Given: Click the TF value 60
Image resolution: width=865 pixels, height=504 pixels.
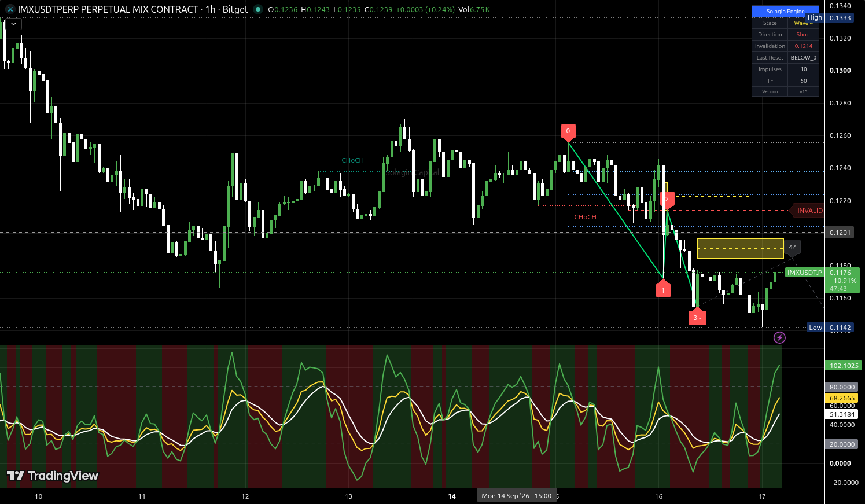Looking at the screenshot, I should pos(803,81).
